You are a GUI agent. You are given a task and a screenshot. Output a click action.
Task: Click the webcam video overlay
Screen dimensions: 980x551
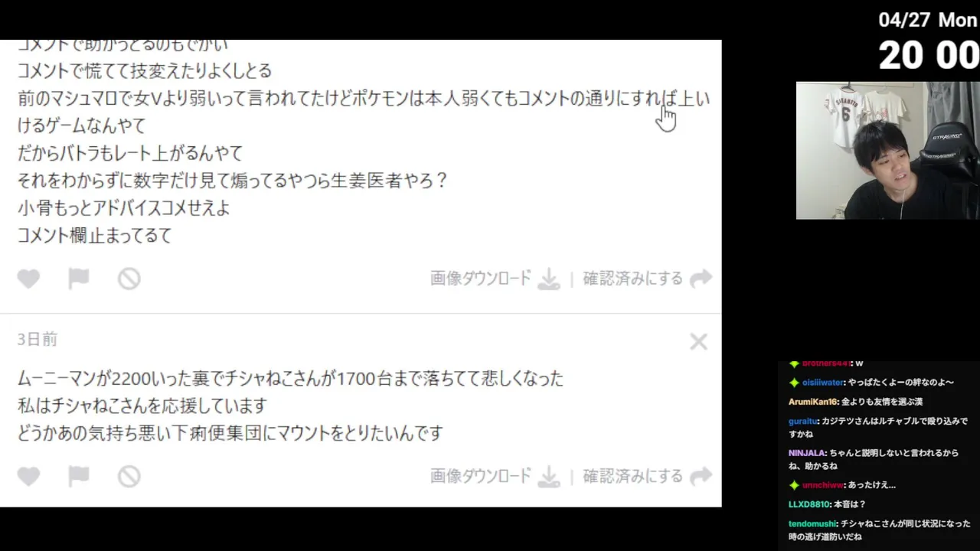888,151
